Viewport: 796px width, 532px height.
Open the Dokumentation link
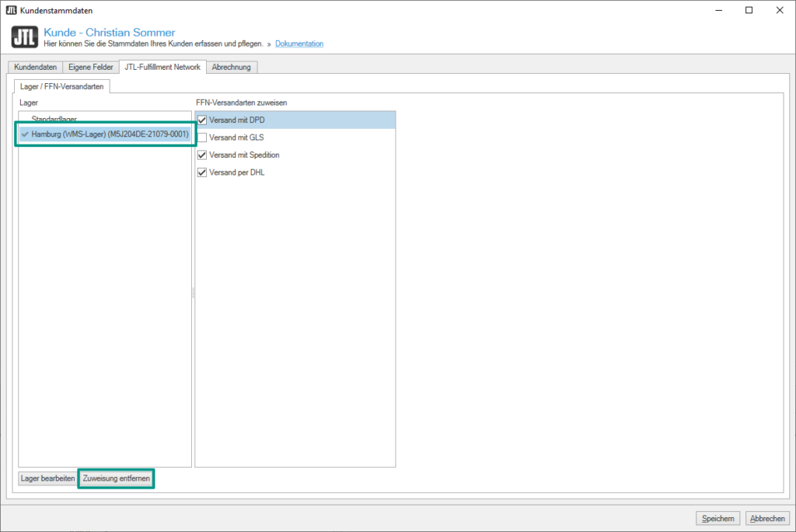tap(299, 44)
